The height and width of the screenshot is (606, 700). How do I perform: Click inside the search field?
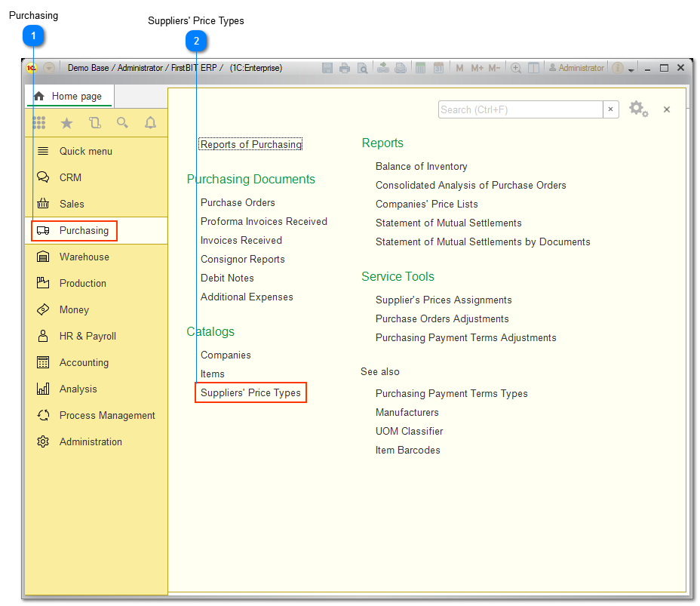tap(520, 109)
